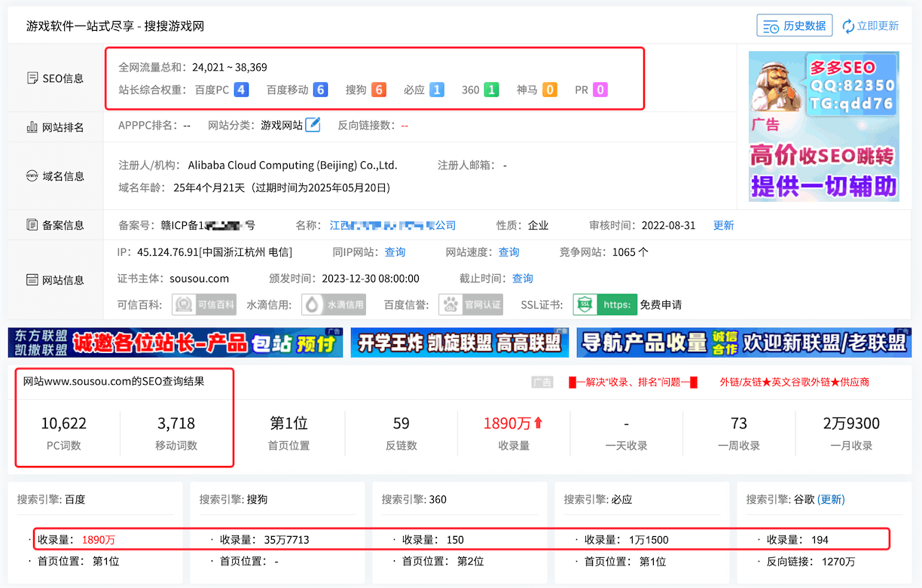The width and height of the screenshot is (922, 588).
Task: Click the 360 首页位置 value 第2位
Action: point(470,561)
